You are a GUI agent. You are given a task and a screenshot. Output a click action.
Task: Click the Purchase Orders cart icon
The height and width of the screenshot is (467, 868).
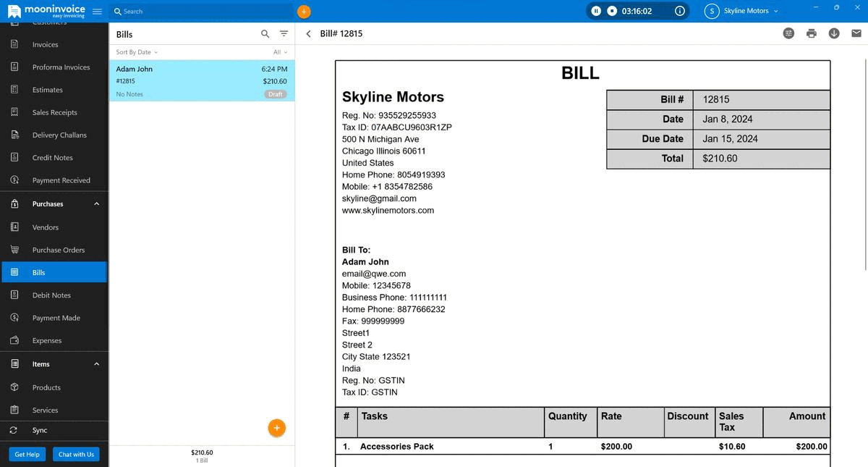pyautogui.click(x=14, y=250)
